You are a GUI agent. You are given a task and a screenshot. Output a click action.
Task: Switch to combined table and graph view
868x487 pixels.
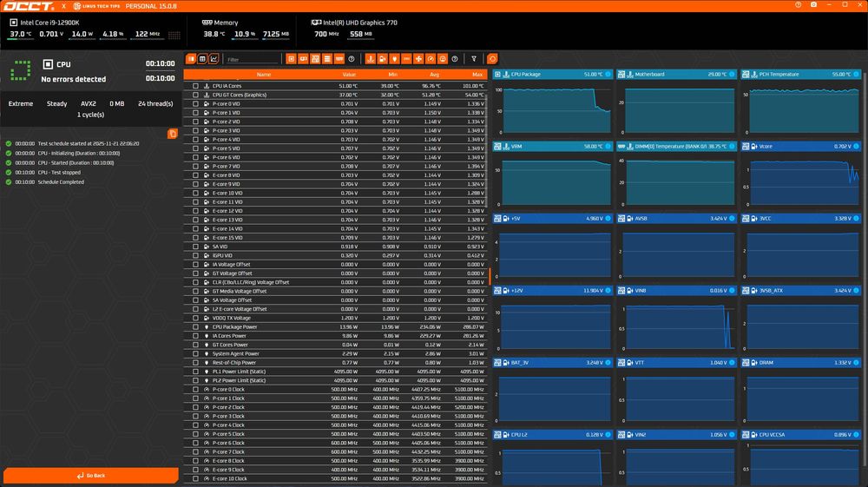(x=191, y=59)
